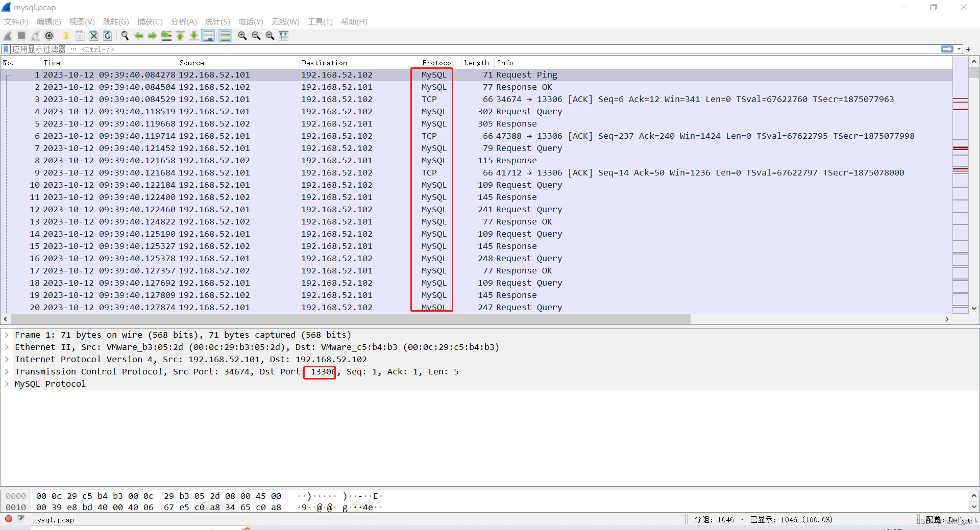Click the packet count 分组: 1046 status
980x530 pixels.
714,519
